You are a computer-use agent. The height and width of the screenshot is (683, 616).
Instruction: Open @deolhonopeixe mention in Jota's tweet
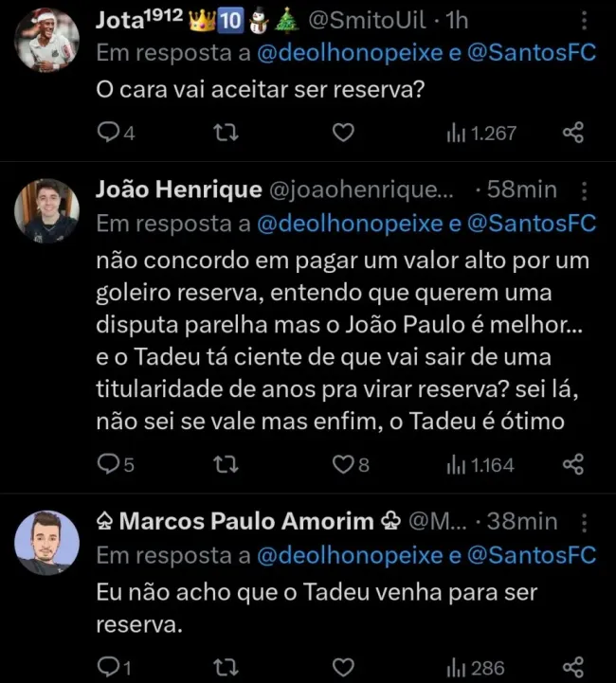(351, 53)
